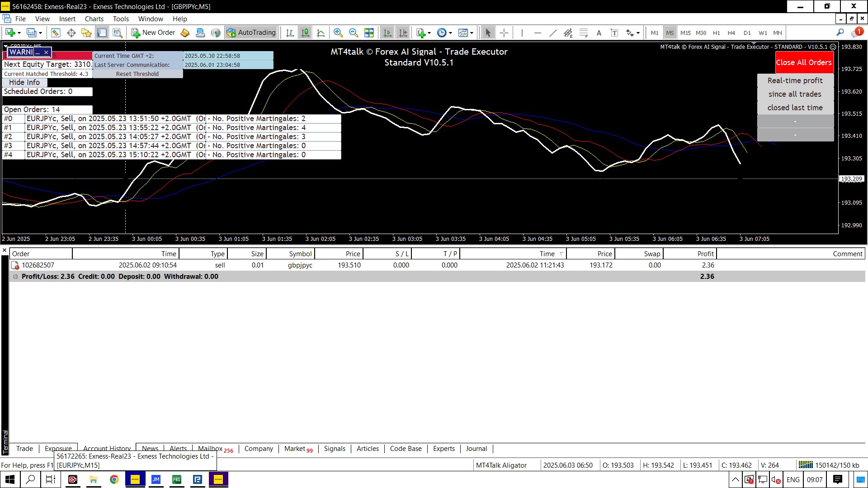Open the Tile Windows grid icon
This screenshot has height=488, width=868.
point(369,33)
